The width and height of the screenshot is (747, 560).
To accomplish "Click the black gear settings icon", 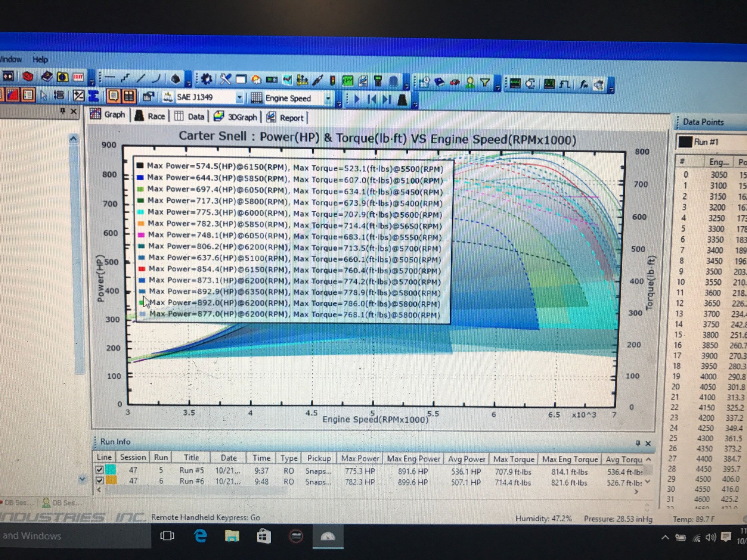I will pyautogui.click(x=207, y=79).
